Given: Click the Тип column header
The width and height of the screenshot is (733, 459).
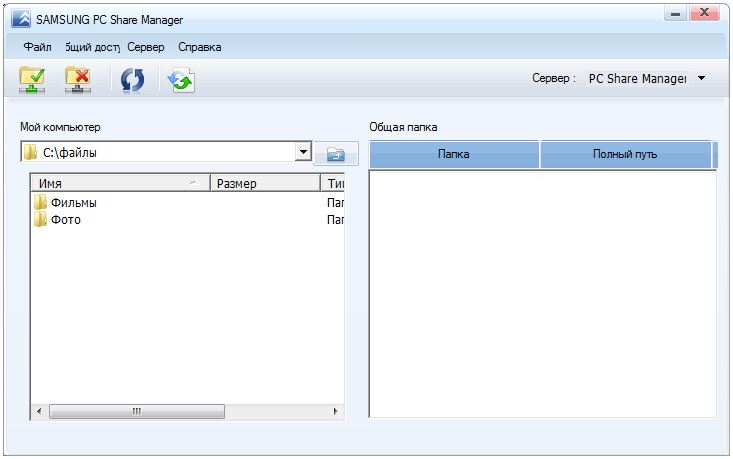Looking at the screenshot, I should [x=333, y=183].
